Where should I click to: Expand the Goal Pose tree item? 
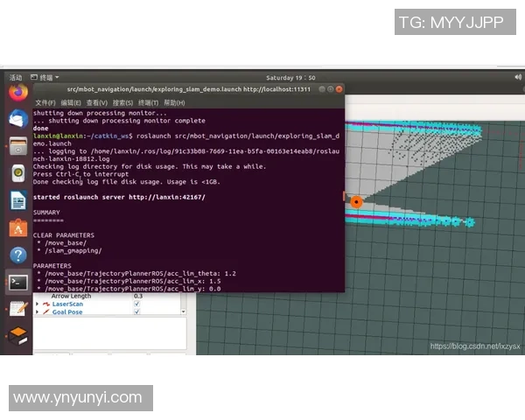tap(37, 311)
